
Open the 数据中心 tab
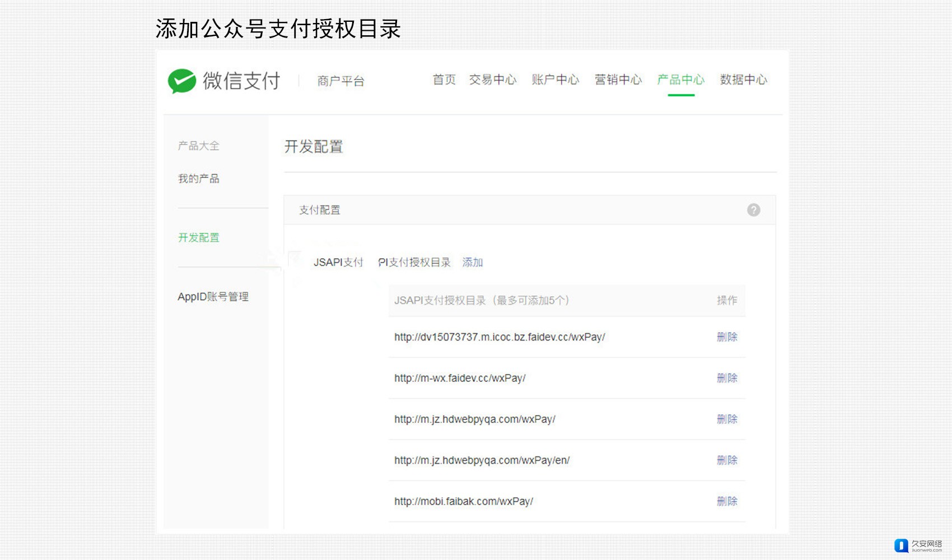click(x=744, y=80)
